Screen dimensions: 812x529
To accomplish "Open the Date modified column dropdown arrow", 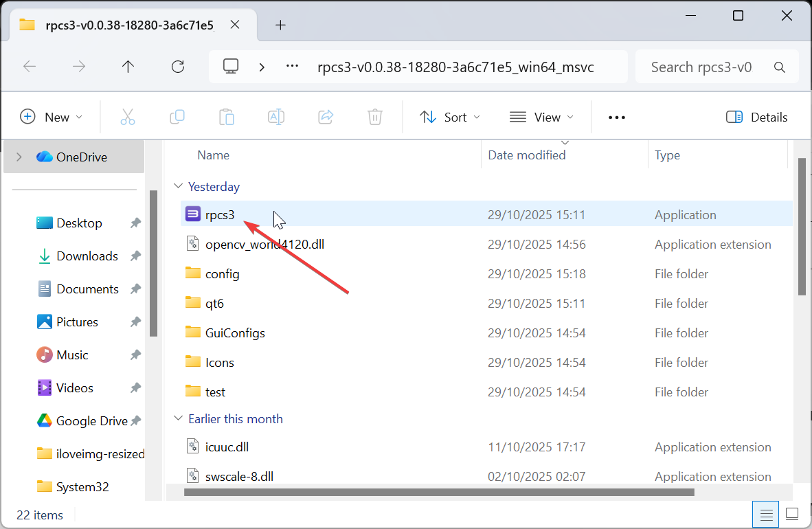I will coord(565,142).
